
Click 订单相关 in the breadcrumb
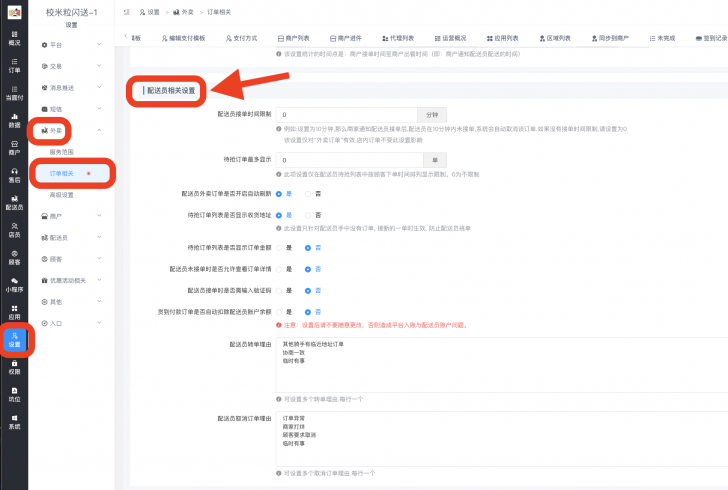tap(219, 12)
